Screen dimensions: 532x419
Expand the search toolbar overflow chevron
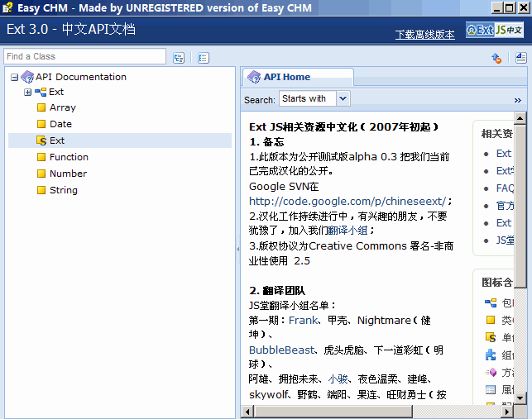(517, 100)
